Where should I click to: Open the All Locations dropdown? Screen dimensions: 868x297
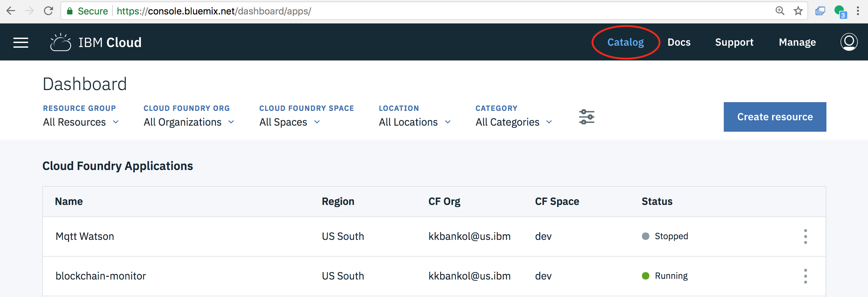tap(415, 122)
